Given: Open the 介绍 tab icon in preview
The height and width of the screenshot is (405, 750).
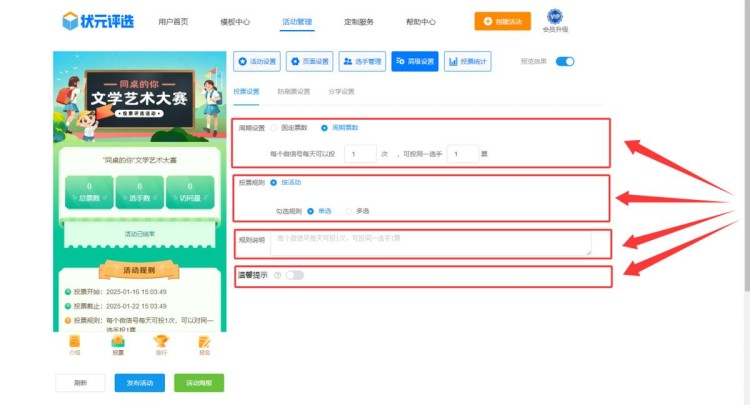Looking at the screenshot, I should [75, 342].
